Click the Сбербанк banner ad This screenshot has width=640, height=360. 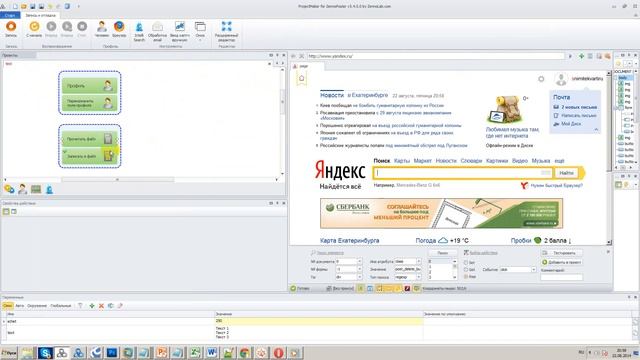441,213
